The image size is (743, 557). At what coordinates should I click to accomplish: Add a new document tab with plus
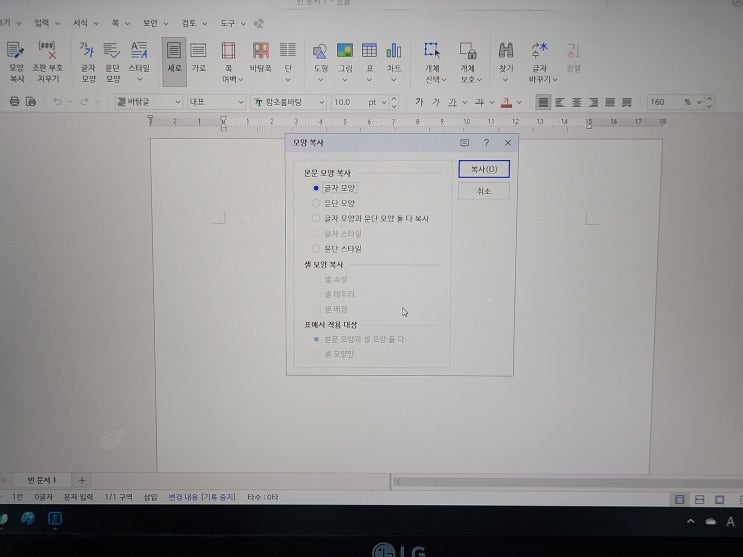click(x=82, y=480)
